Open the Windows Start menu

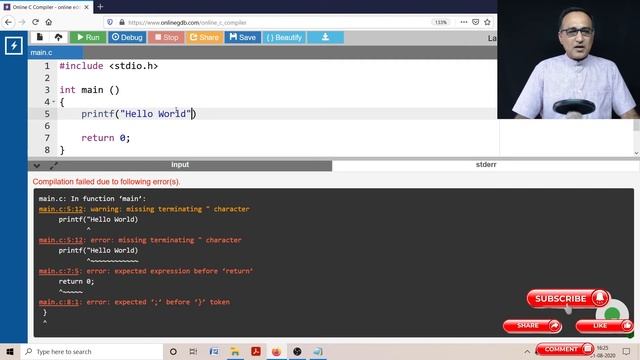[10, 351]
